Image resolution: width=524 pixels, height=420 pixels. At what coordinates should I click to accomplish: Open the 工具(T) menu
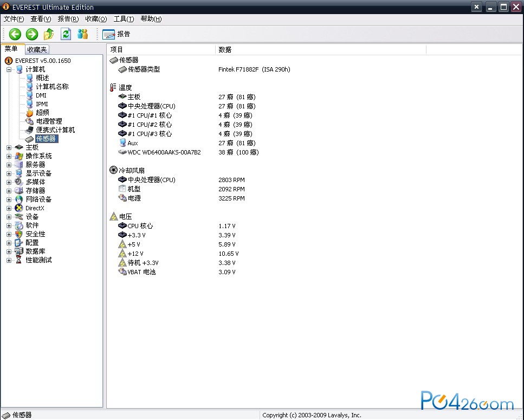click(x=124, y=19)
